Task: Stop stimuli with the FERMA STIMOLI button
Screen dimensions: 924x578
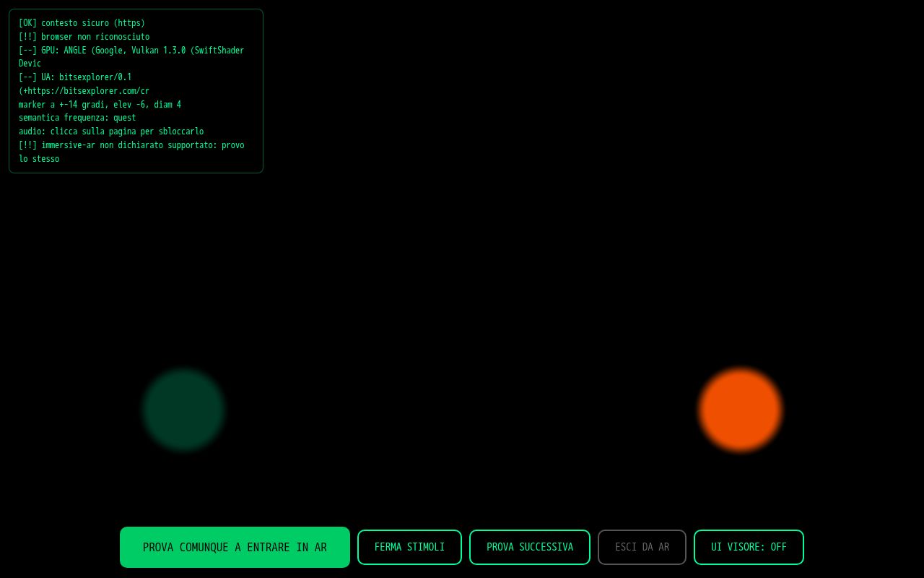Action: point(409,547)
